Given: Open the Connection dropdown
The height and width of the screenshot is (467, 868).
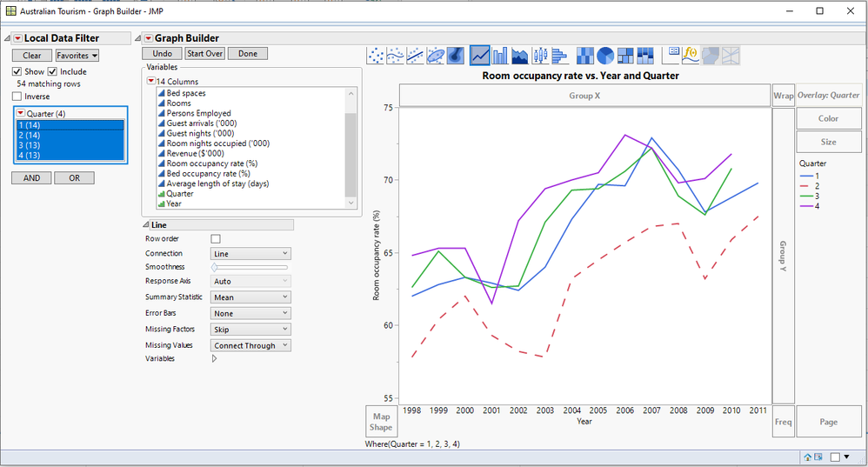Looking at the screenshot, I should pyautogui.click(x=250, y=253).
